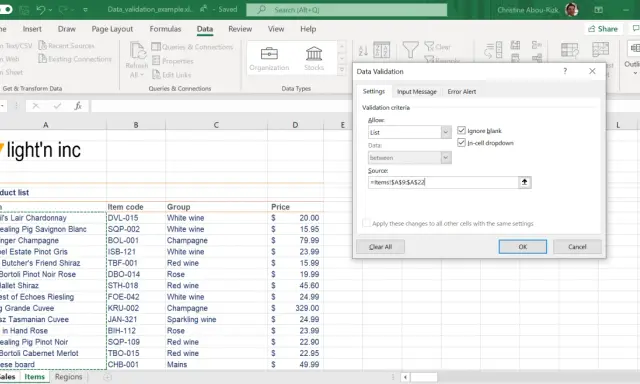The image size is (640, 384).
Task: Click the Clear All button
Action: pos(380,246)
